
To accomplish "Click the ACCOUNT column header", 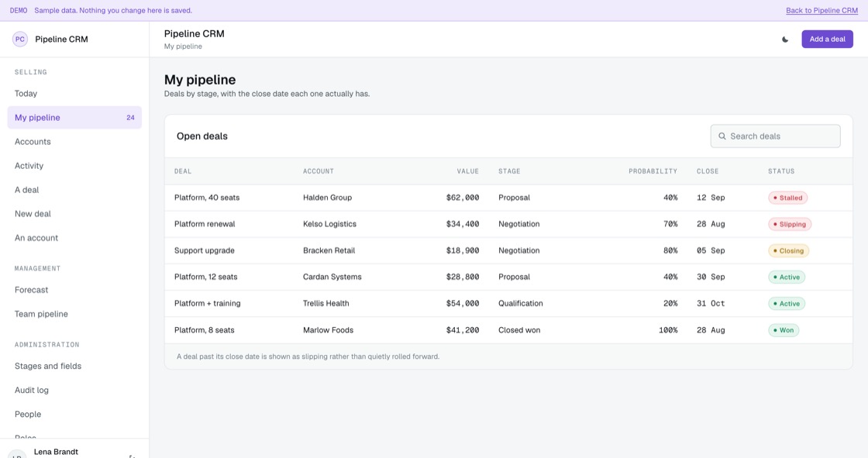I will pos(319,171).
